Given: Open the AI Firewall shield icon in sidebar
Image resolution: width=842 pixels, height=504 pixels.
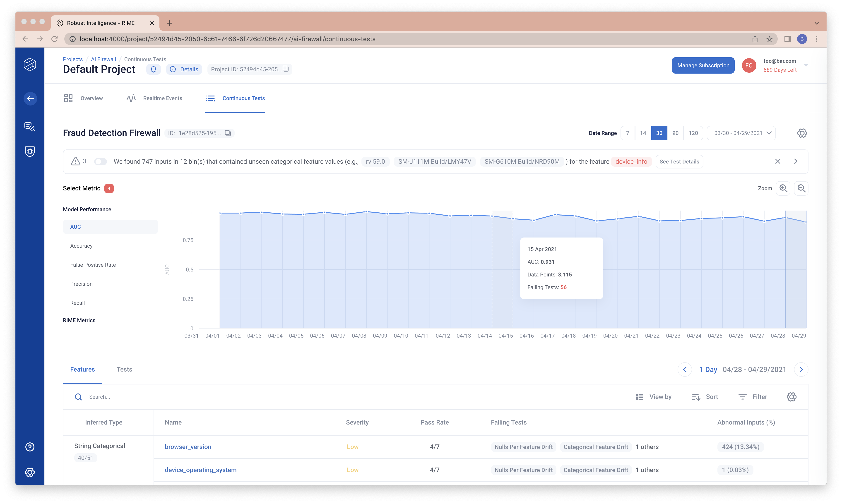Looking at the screenshot, I should coord(30,151).
